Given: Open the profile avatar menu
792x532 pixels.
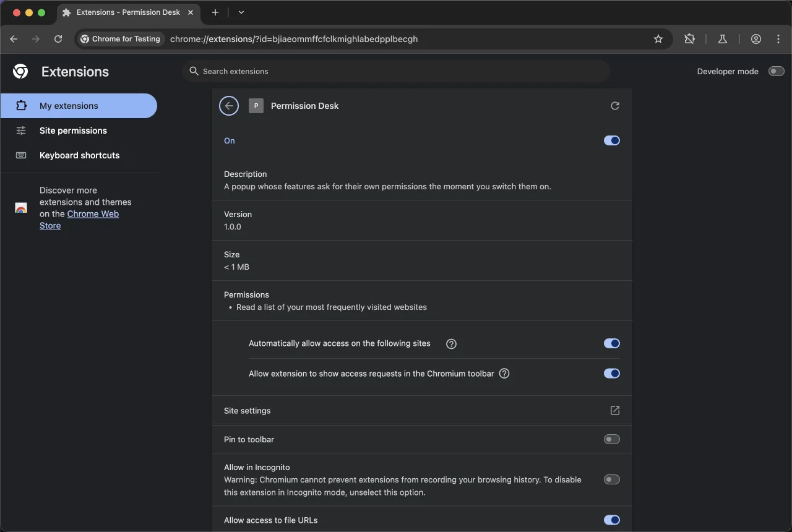Looking at the screenshot, I should pyautogui.click(x=756, y=39).
